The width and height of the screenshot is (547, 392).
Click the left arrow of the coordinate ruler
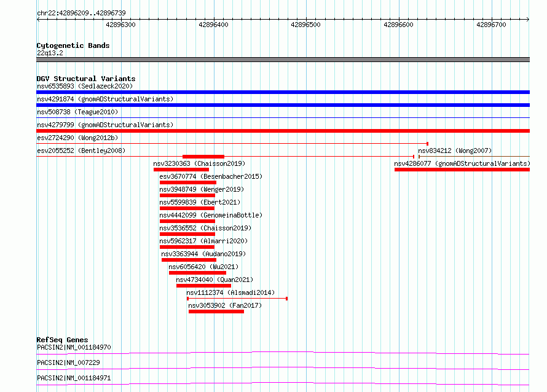point(38,19)
